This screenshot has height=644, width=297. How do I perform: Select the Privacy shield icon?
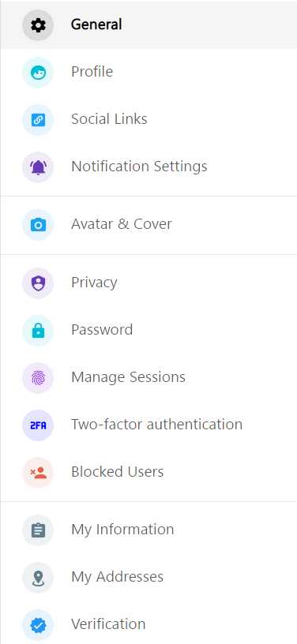click(38, 283)
